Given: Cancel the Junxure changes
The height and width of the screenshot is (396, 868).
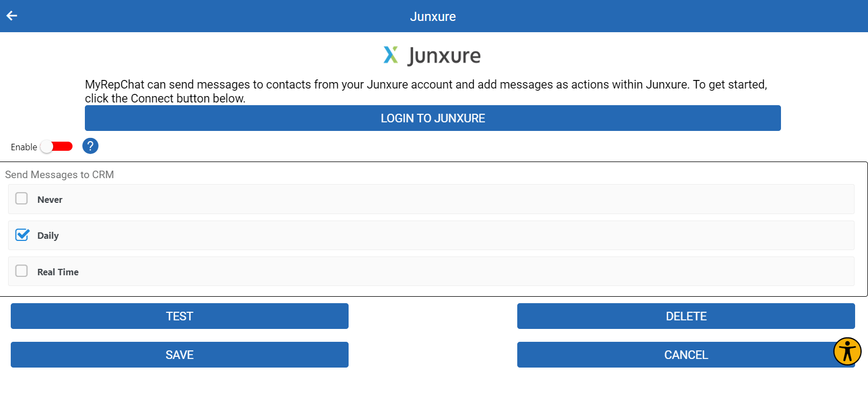Looking at the screenshot, I should [686, 355].
